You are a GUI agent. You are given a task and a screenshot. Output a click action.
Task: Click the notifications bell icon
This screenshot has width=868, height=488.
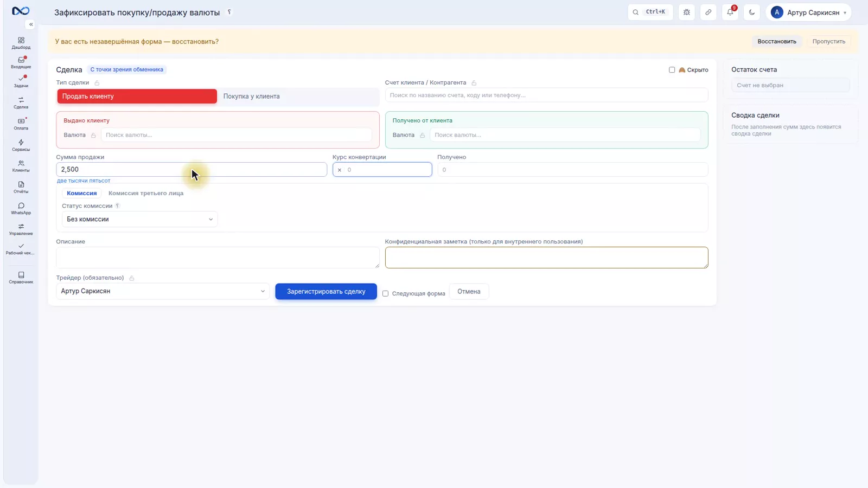[x=730, y=12]
